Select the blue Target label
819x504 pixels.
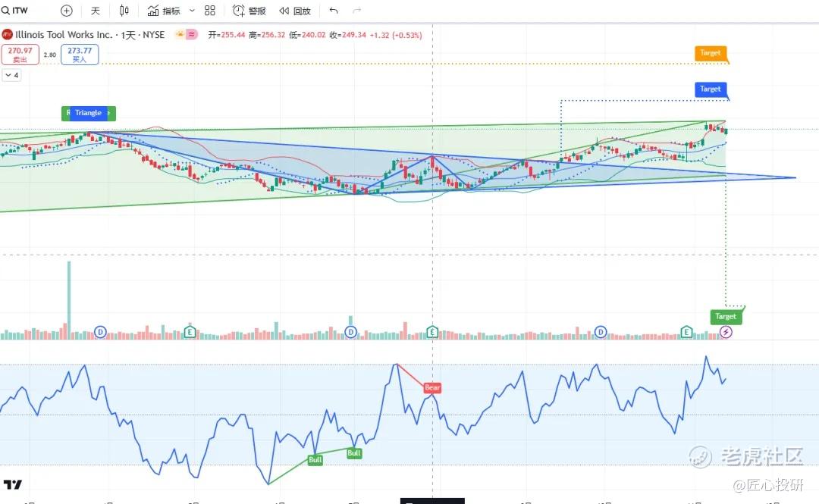click(711, 89)
